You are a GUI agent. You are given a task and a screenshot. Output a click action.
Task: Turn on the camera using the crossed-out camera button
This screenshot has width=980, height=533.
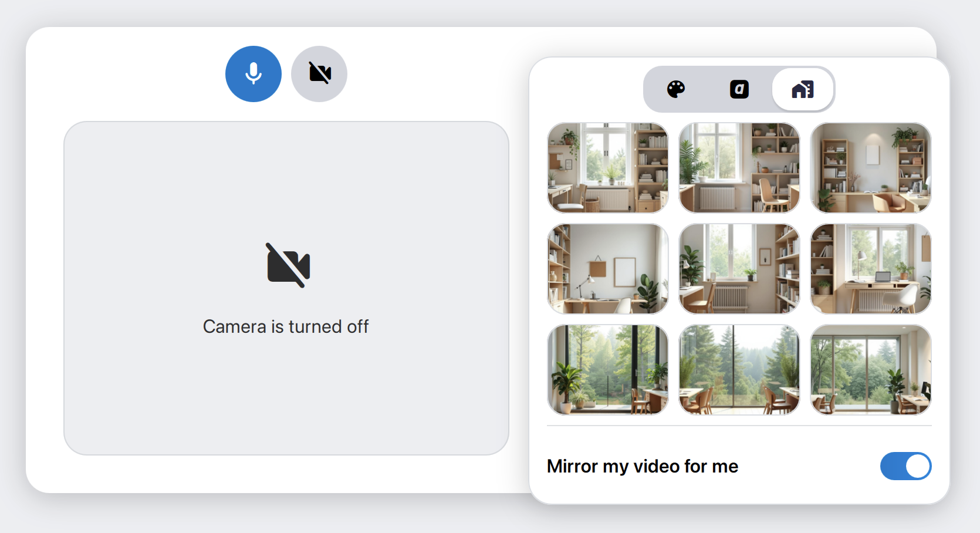click(x=319, y=74)
